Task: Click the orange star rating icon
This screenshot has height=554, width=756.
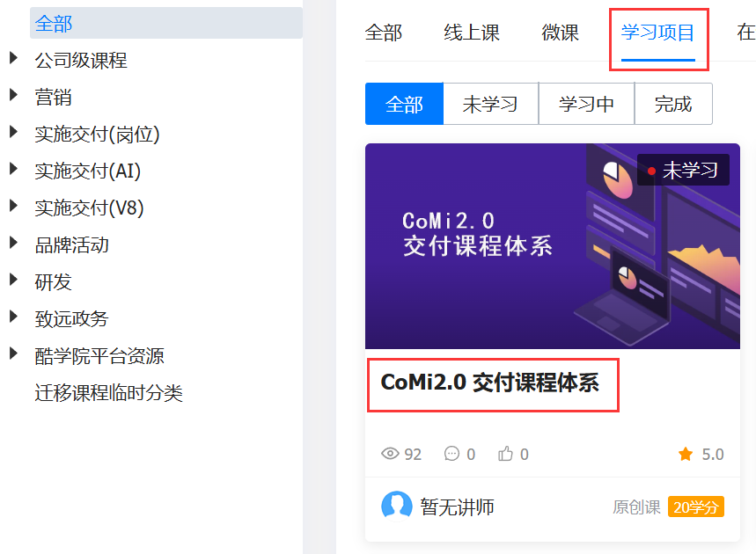Action: coord(685,454)
